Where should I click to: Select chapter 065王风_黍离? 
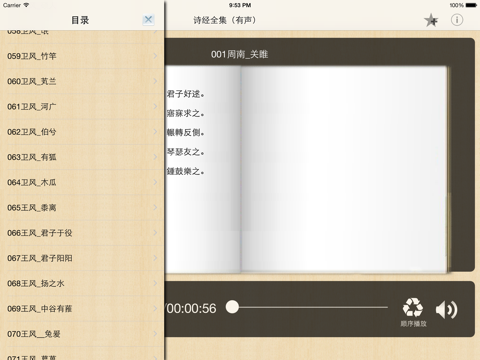pos(82,208)
